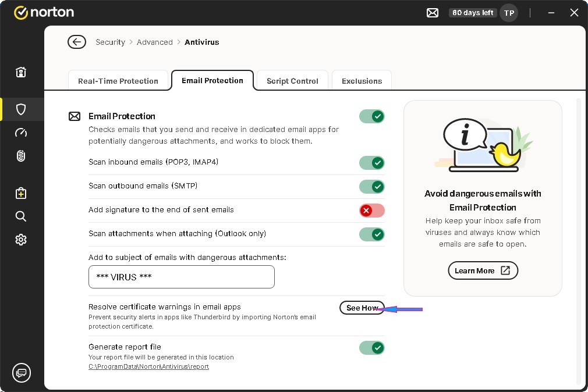Click the Norton home sidebar icon

(21, 72)
